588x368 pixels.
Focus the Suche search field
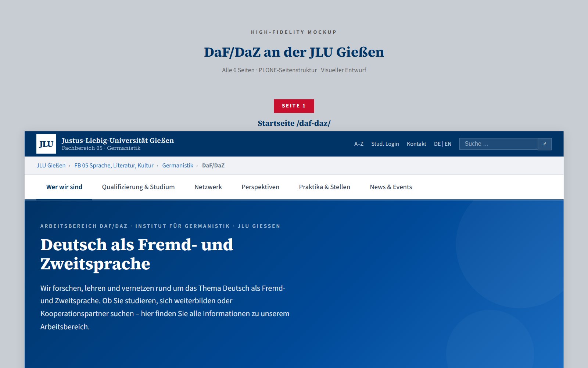coord(498,144)
